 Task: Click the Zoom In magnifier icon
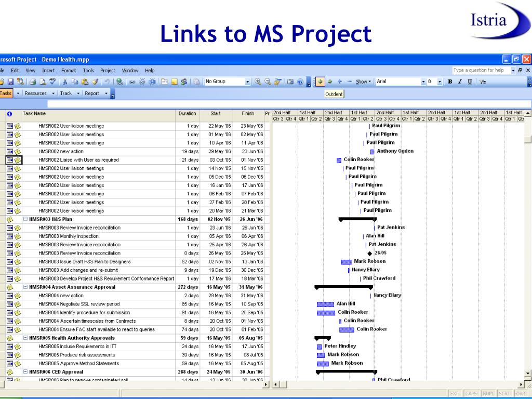pos(258,82)
